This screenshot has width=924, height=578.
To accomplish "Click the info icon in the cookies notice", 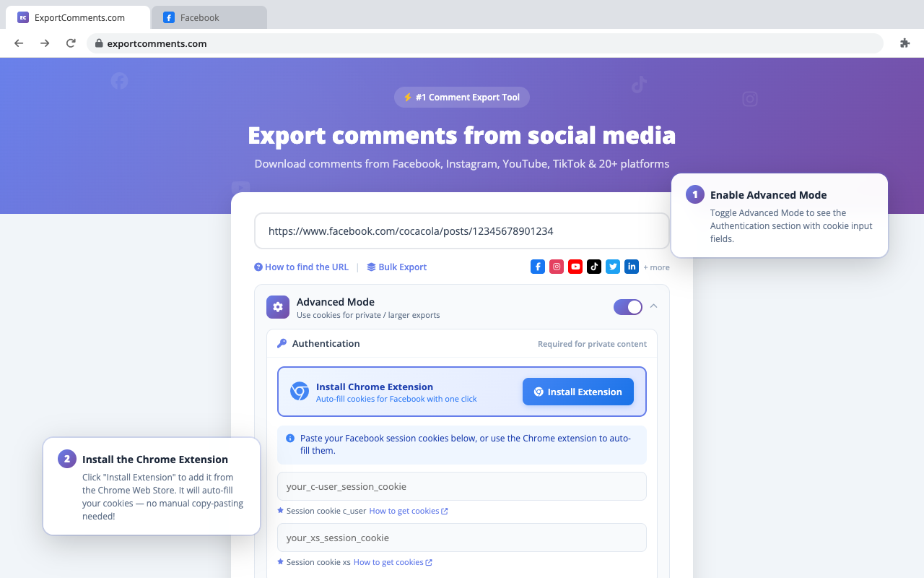I will [290, 438].
